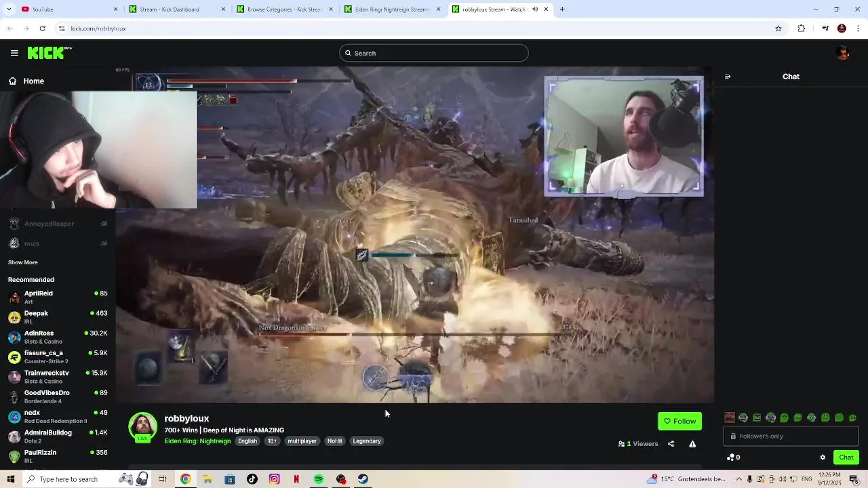
Task: Switch to the YouTube tab
Action: tap(70, 9)
